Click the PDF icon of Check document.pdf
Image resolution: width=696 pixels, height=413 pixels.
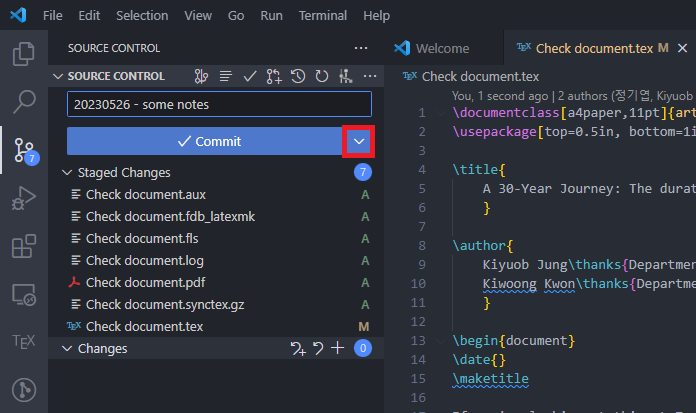(x=74, y=282)
